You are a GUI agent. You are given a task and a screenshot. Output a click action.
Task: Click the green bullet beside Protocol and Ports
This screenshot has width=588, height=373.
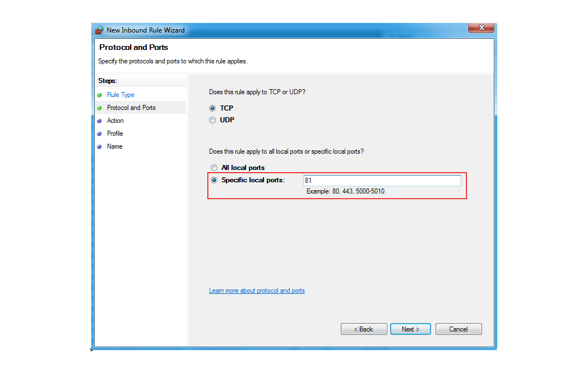(x=99, y=108)
